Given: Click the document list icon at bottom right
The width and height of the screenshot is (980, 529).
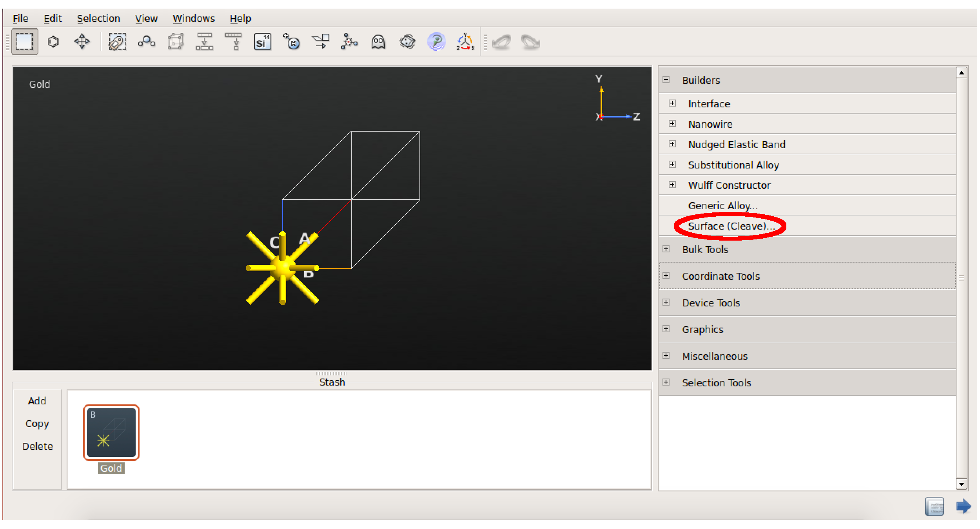Looking at the screenshot, I should (x=935, y=506).
